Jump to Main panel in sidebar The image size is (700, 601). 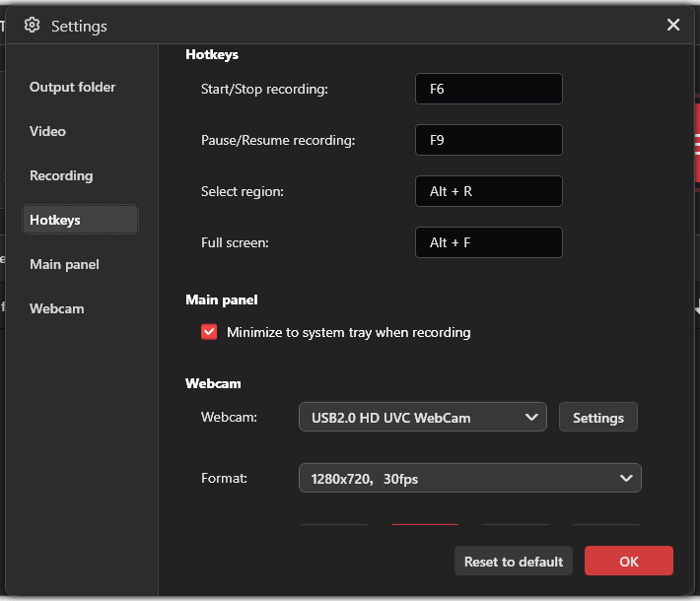pos(64,265)
